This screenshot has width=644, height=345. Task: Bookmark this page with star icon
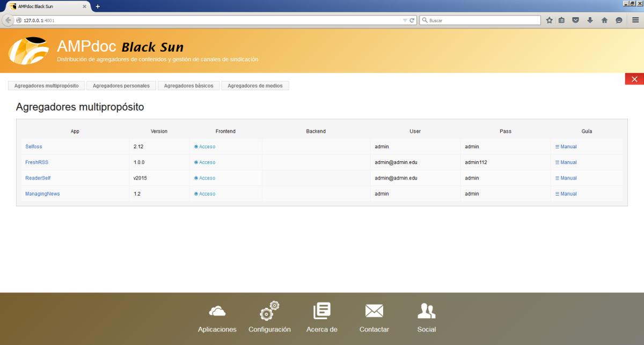[550, 20]
